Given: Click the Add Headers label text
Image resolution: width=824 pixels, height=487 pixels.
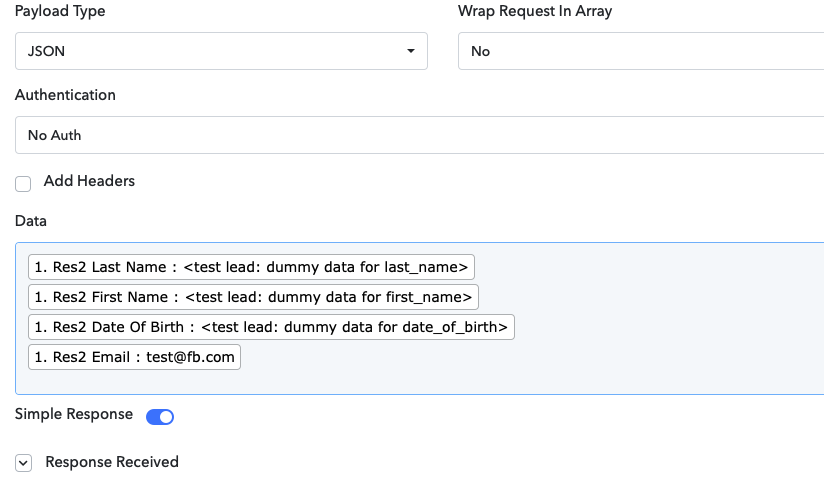Looking at the screenshot, I should pyautogui.click(x=89, y=181).
